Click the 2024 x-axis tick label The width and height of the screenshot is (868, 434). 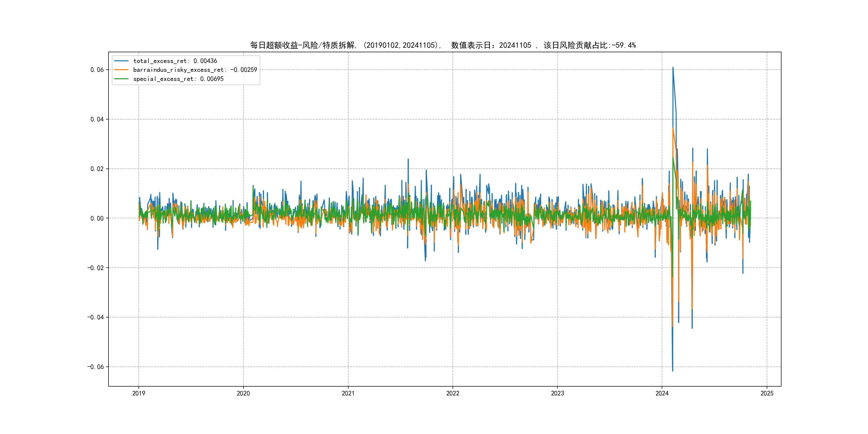point(662,393)
